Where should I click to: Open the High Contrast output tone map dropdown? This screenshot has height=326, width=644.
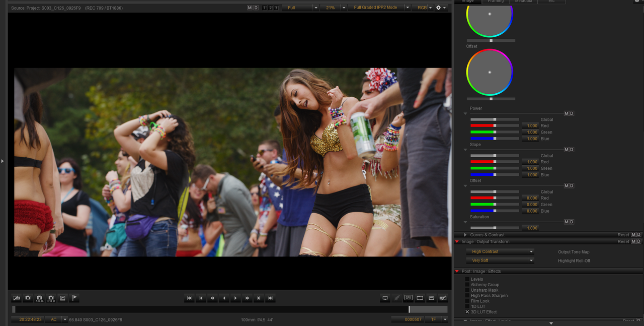pos(500,251)
